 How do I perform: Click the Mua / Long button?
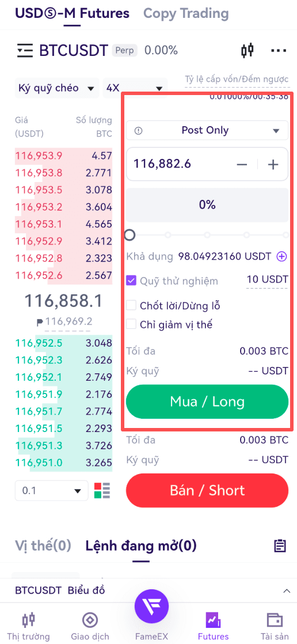click(207, 401)
